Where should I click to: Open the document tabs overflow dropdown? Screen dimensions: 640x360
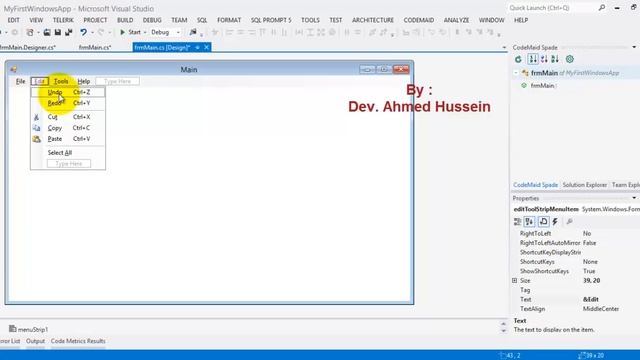tap(504, 48)
